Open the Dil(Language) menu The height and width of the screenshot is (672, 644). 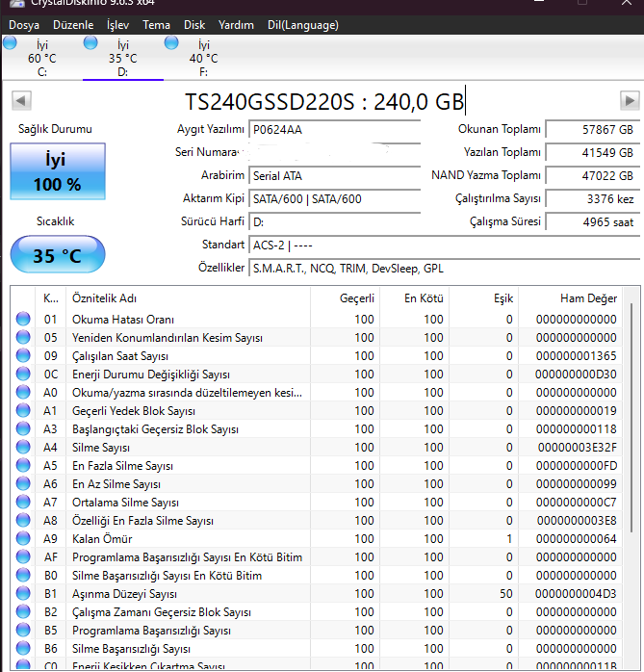pyautogui.click(x=303, y=25)
